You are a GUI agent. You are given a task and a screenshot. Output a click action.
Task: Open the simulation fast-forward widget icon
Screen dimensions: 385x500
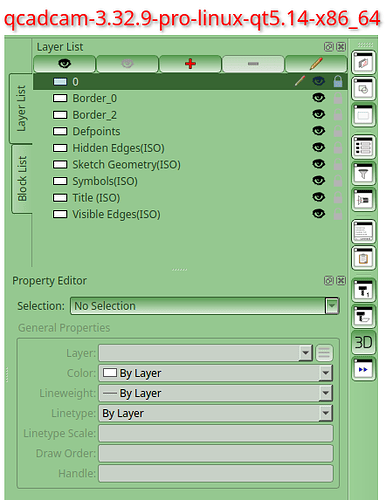click(x=363, y=369)
